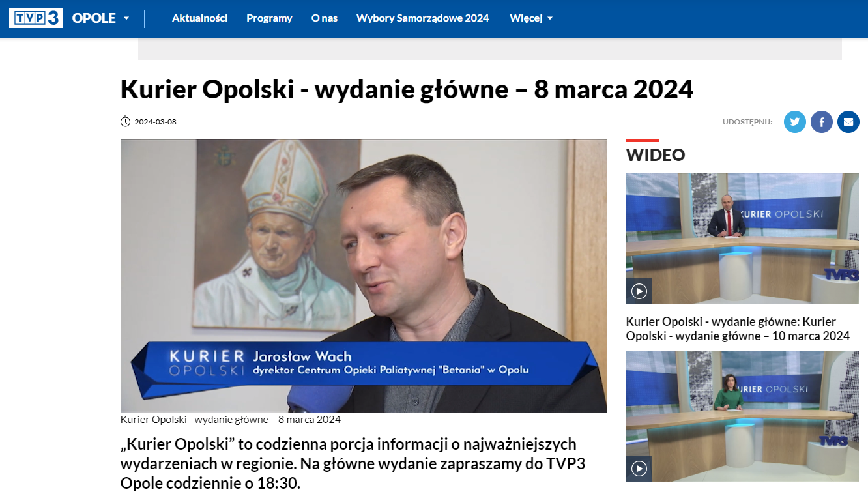The image size is (868, 494).
Task: Share the article on Facebook
Action: coord(822,122)
